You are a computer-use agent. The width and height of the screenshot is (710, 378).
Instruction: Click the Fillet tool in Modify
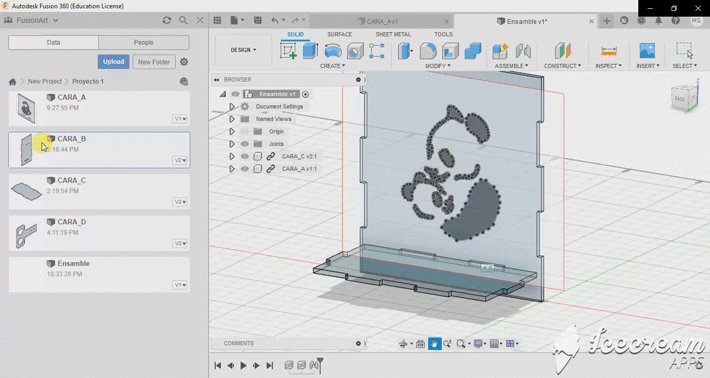pyautogui.click(x=428, y=51)
